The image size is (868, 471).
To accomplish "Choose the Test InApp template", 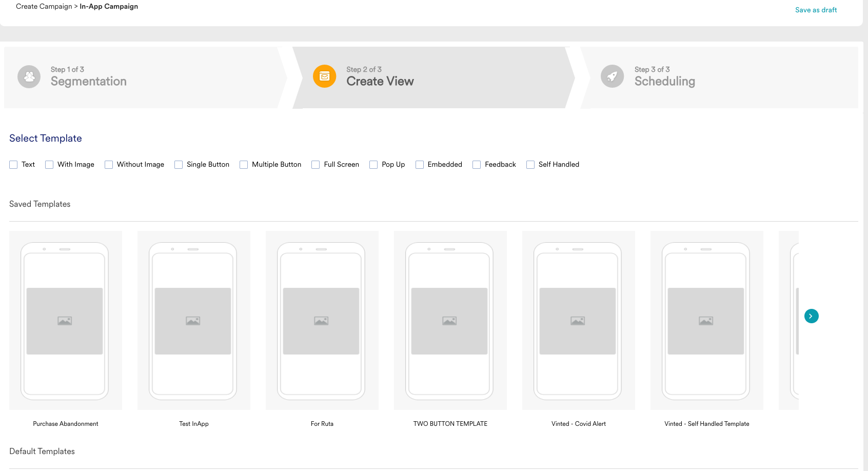I will pos(194,320).
